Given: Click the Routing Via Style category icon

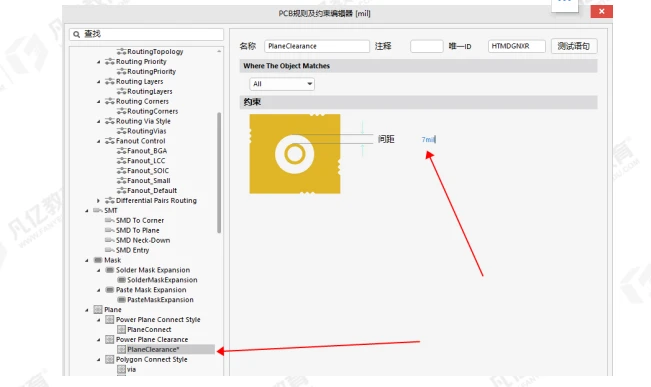Looking at the screenshot, I should 110,121.
